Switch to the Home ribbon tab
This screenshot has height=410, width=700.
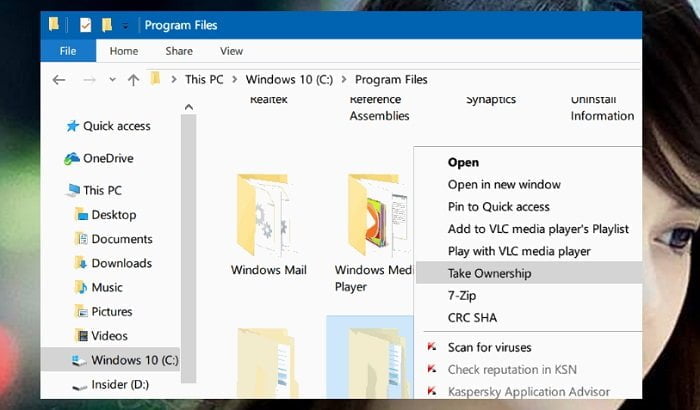click(124, 51)
